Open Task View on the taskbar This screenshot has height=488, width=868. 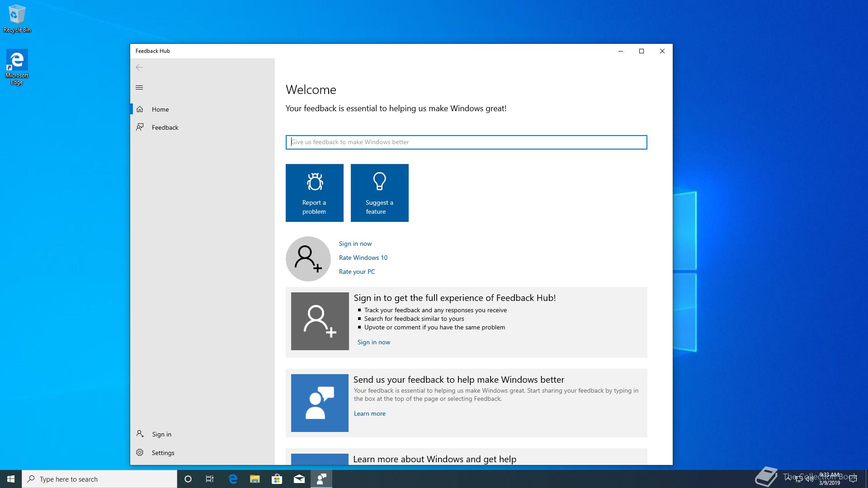pos(210,479)
